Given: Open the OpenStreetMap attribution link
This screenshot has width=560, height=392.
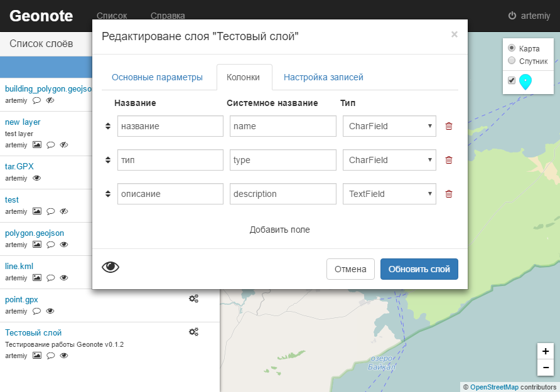Looking at the screenshot, I should tap(494, 387).
